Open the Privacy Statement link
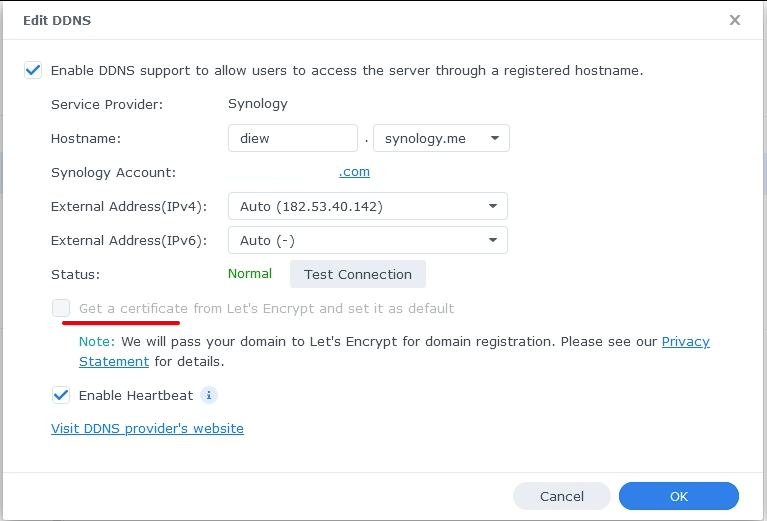767x521 pixels. click(x=685, y=341)
